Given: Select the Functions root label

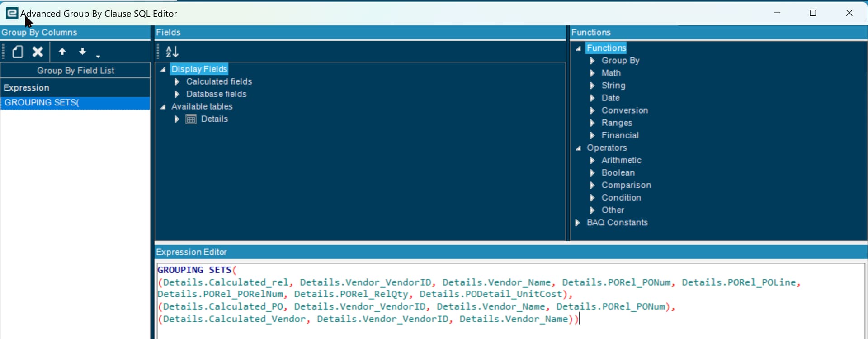Looking at the screenshot, I should (606, 48).
